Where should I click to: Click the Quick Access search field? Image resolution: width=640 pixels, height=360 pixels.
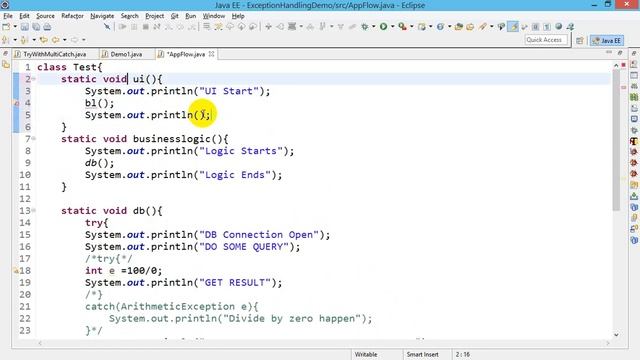pyautogui.click(x=546, y=40)
